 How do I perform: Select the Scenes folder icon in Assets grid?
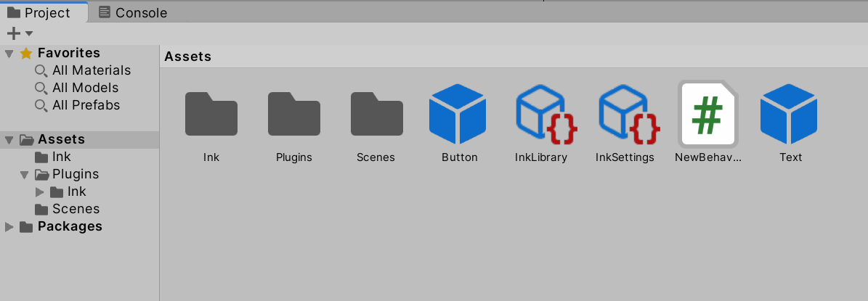click(377, 114)
